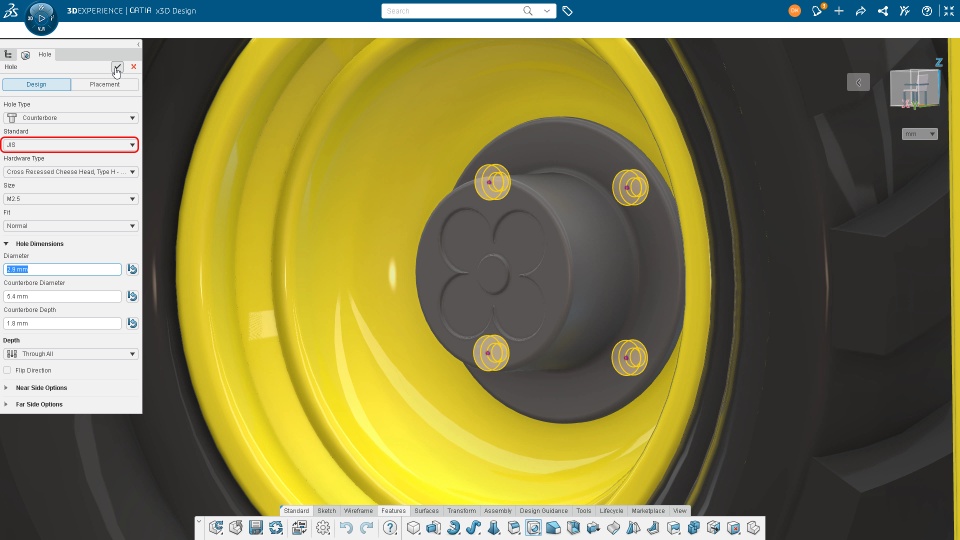Open the Depth Through All dropdown
Screen dimensions: 960x540
(x=70, y=354)
